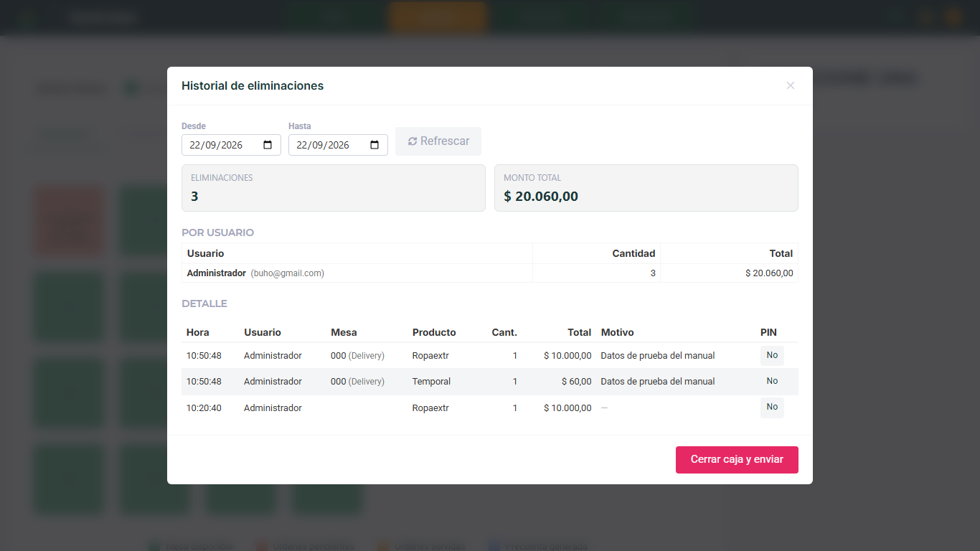Click Administrador (buho@gmail.com) user row
Viewport: 980px width, 551px height.
[490, 273]
